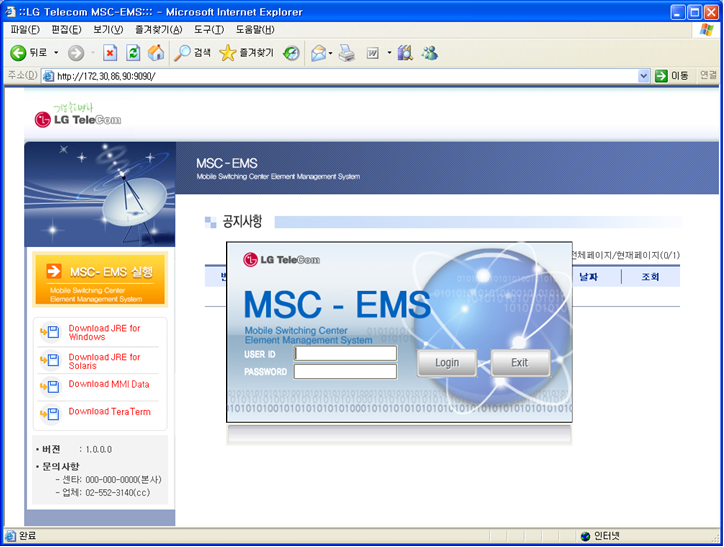Stop loading with the red X icon
This screenshot has width=724, height=547.
pos(110,53)
